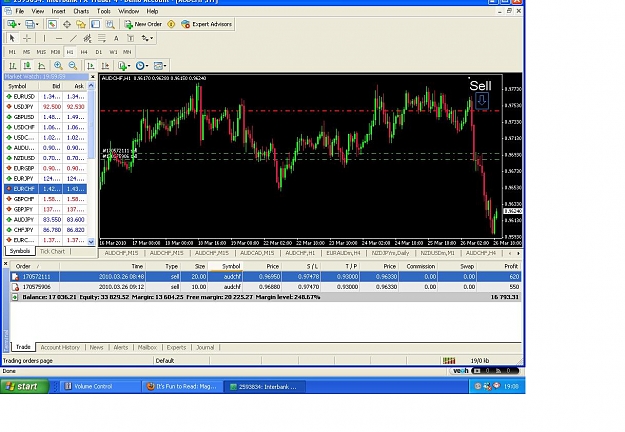
Task: Switch chart to Bar Chart mode
Action: 12,66
